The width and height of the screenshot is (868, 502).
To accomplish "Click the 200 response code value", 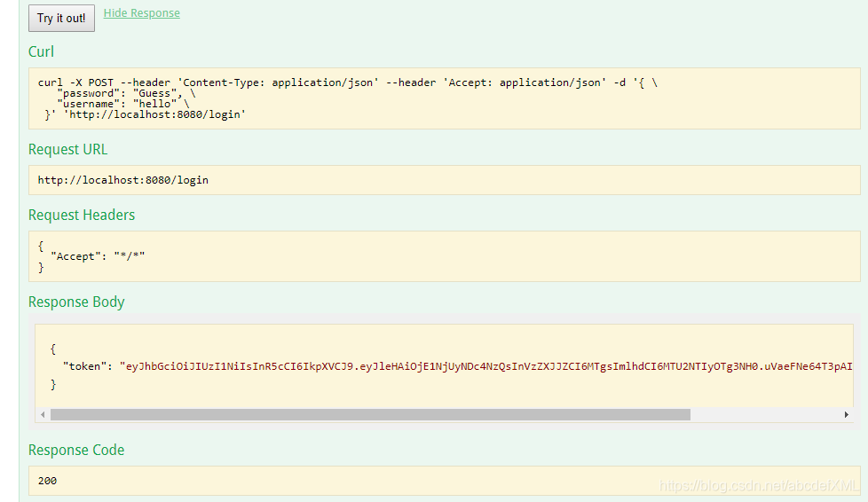I will (x=47, y=481).
